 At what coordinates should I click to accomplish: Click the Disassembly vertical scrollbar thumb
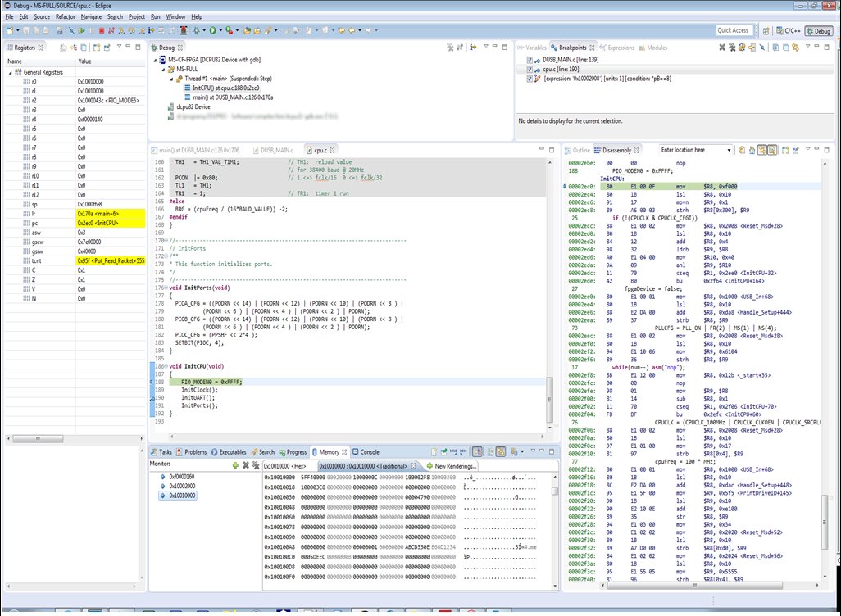point(825,522)
